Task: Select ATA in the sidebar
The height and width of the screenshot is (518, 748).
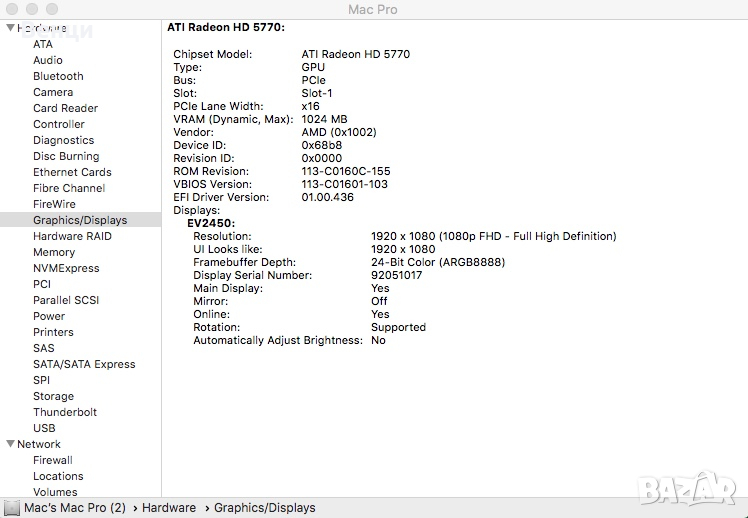Action: [x=43, y=44]
